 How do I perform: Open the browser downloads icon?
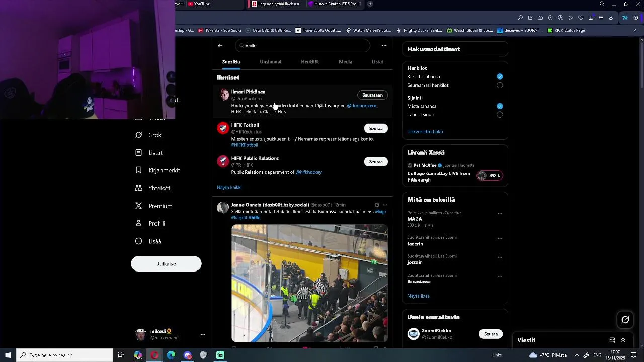click(591, 18)
